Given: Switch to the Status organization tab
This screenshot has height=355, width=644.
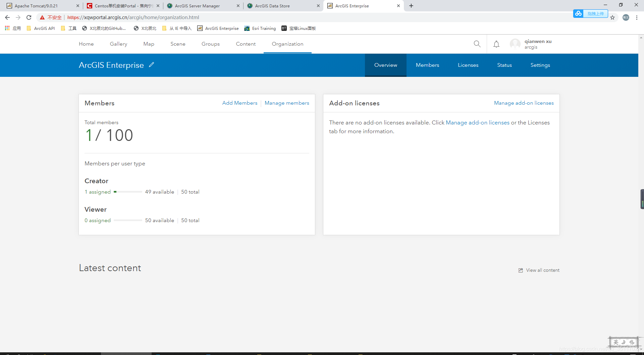Looking at the screenshot, I should pyautogui.click(x=504, y=65).
